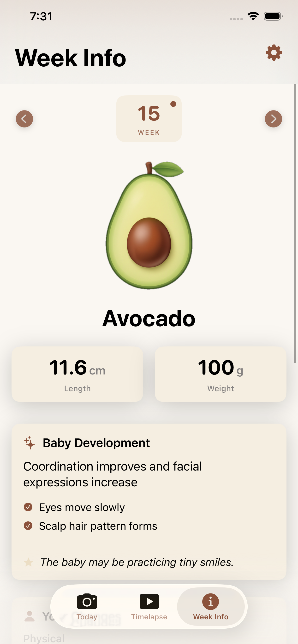
Task: Select the Week Info tab
Action: [211, 606]
